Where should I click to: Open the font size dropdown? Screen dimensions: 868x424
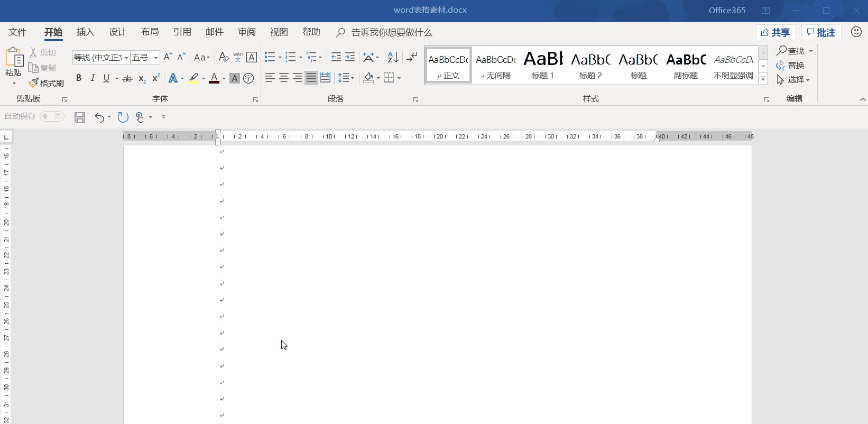point(156,58)
